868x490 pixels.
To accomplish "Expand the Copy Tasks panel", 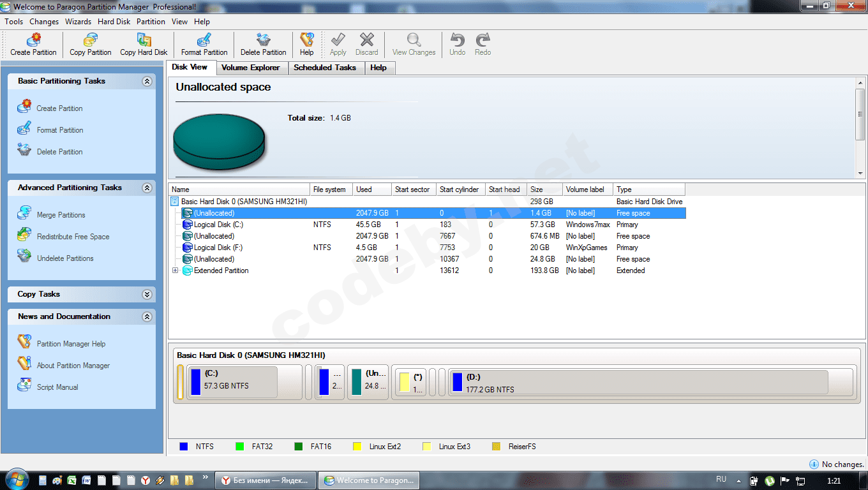I will [147, 294].
